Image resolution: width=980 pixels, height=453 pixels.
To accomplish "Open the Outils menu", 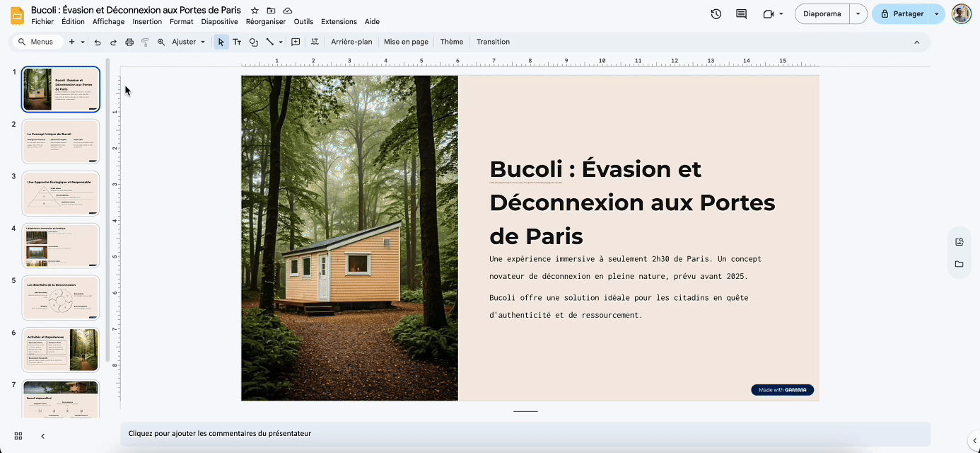I will [x=303, y=22].
